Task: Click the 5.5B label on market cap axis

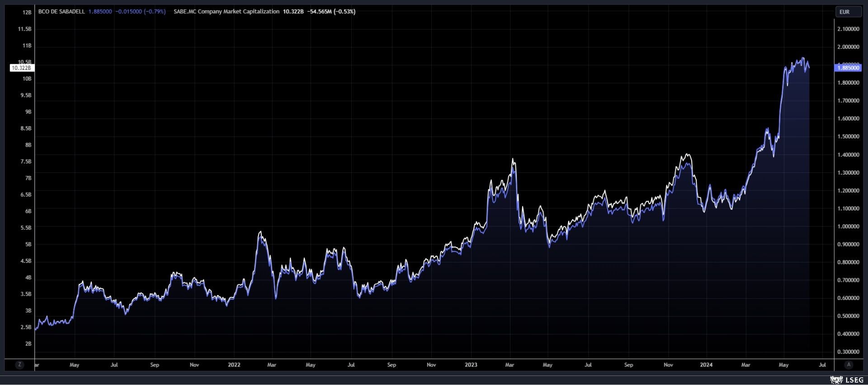Action: [x=26, y=228]
